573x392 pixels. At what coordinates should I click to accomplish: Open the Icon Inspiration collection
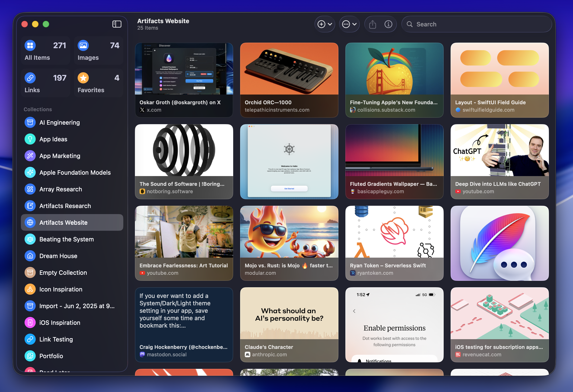tap(61, 289)
